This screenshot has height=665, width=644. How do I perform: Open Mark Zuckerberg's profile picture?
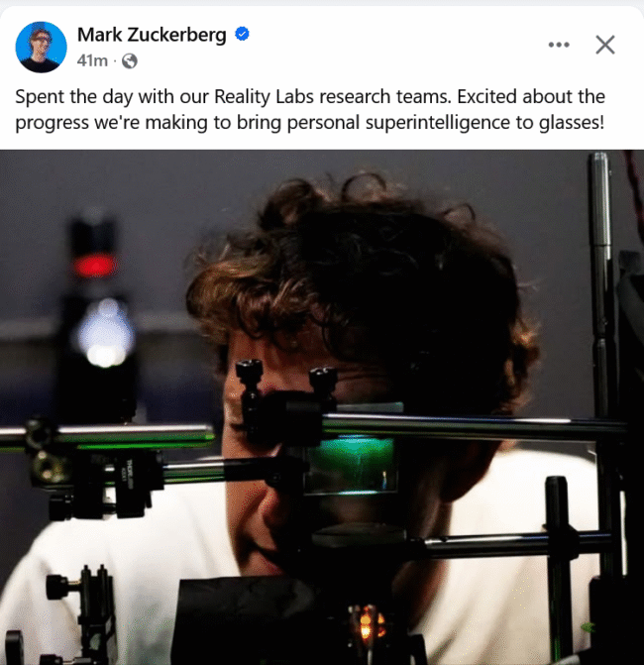click(42, 47)
